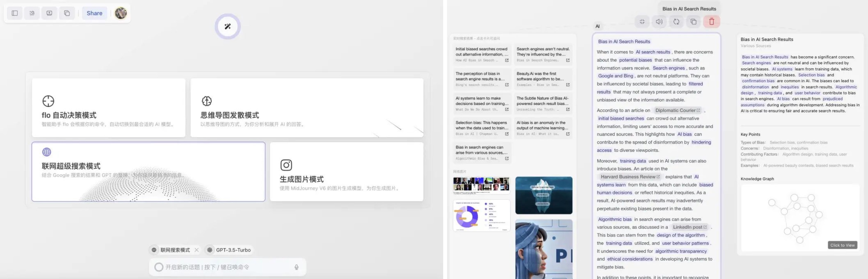868x279 pixels.
Task: Toggle the sidebar panel icon
Action: coord(14,13)
